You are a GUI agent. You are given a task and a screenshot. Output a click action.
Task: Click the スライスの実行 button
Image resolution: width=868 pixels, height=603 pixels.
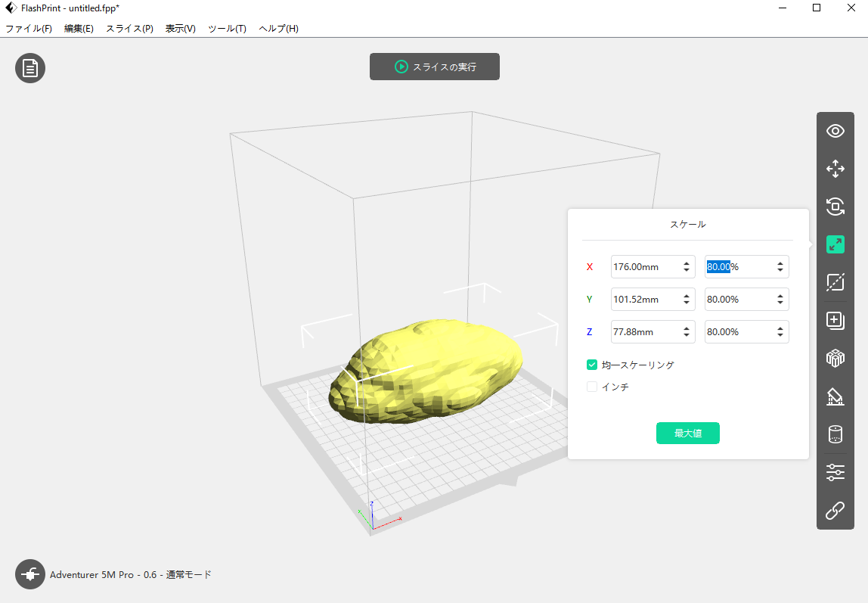pyautogui.click(x=435, y=67)
